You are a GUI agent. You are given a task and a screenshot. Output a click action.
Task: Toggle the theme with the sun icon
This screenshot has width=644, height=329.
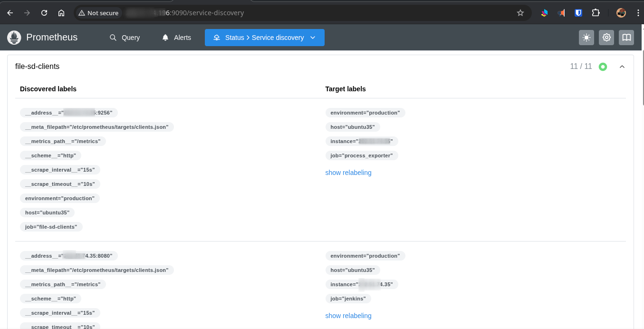click(586, 37)
